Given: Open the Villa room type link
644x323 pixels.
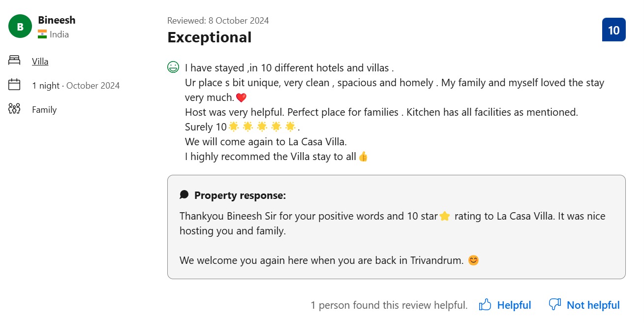Looking at the screenshot, I should pyautogui.click(x=40, y=62).
